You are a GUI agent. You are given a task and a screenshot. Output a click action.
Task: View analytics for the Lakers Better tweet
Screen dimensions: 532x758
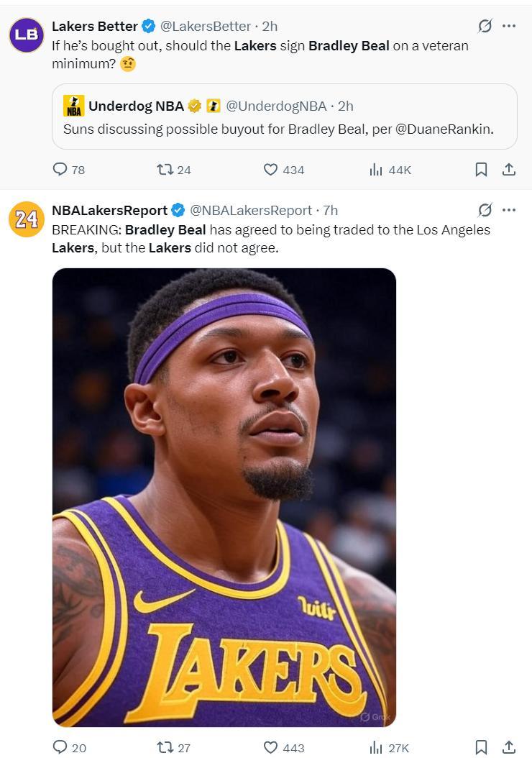click(x=376, y=170)
